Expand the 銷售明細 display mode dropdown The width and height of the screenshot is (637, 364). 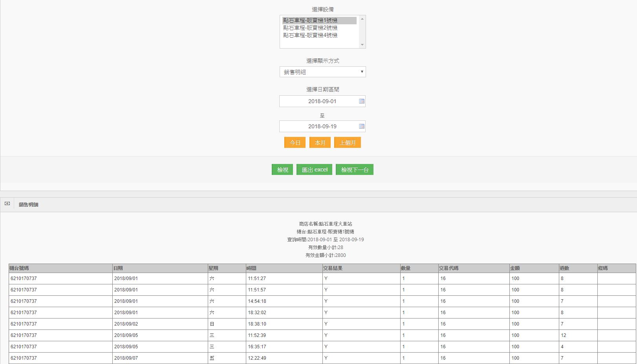[x=322, y=72]
